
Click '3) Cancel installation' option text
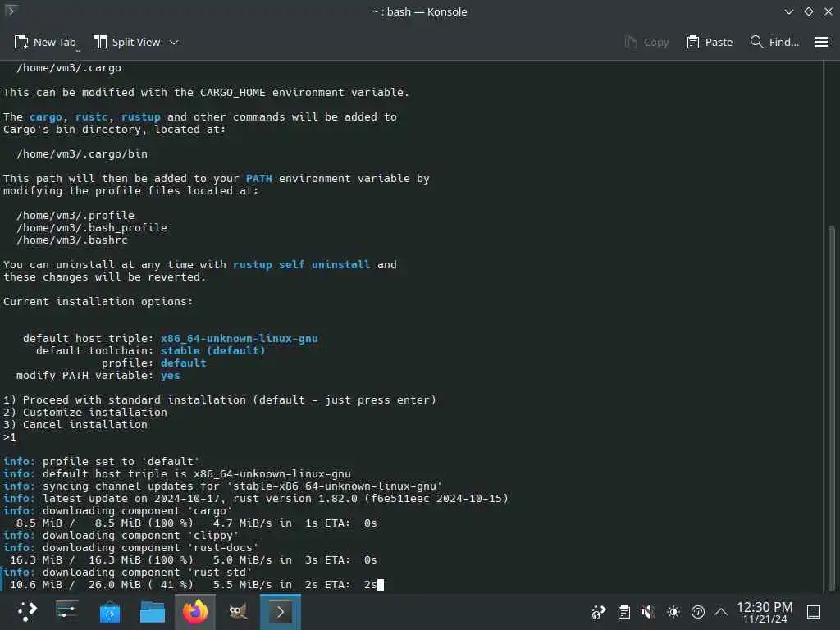75,425
